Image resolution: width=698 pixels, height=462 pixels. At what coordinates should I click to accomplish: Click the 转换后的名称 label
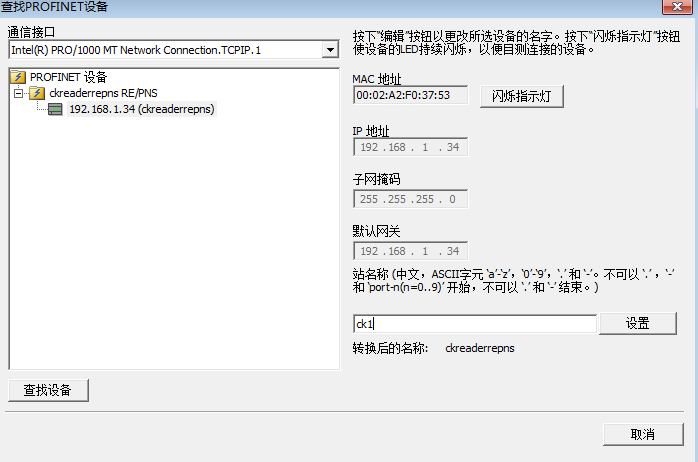click(390, 348)
